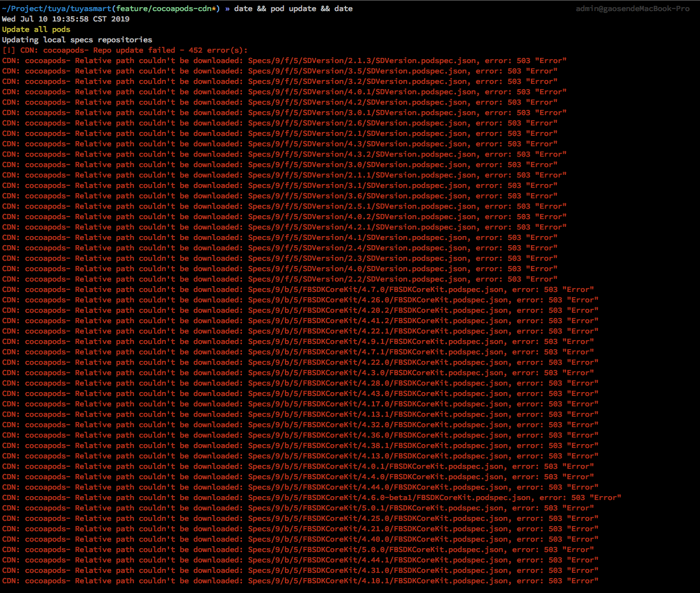Click the prompt path '~/Project/tuya/tuyasmart'

pyautogui.click(x=57, y=8)
